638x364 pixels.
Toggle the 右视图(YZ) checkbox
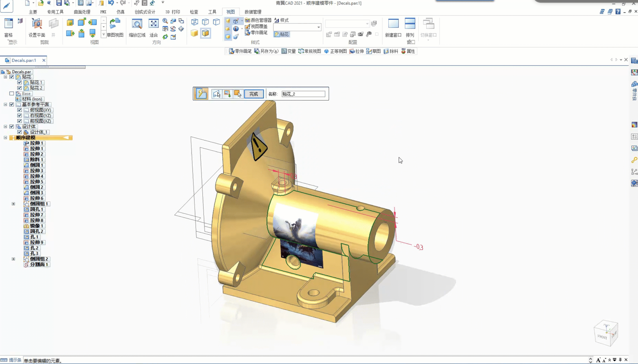click(x=20, y=115)
